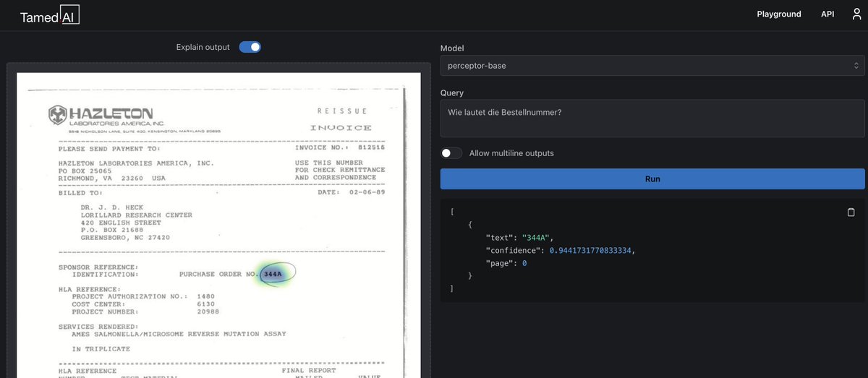Click the invoice document preview
Screen dimensions: 868x378
[218, 225]
